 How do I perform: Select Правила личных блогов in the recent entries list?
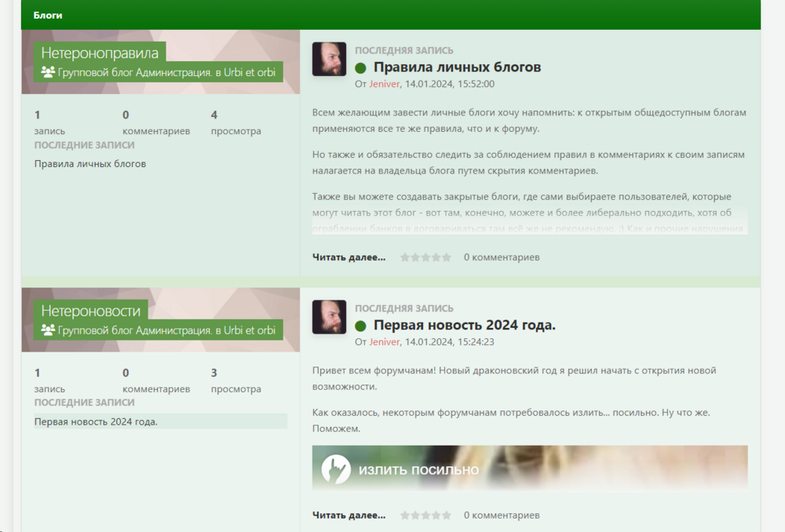[90, 164]
